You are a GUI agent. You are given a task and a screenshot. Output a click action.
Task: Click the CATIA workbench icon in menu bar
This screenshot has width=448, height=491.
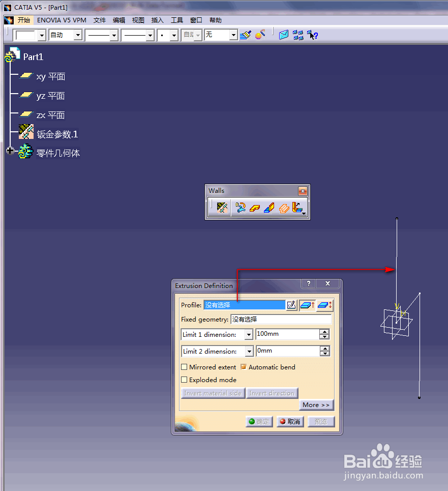tap(9, 20)
